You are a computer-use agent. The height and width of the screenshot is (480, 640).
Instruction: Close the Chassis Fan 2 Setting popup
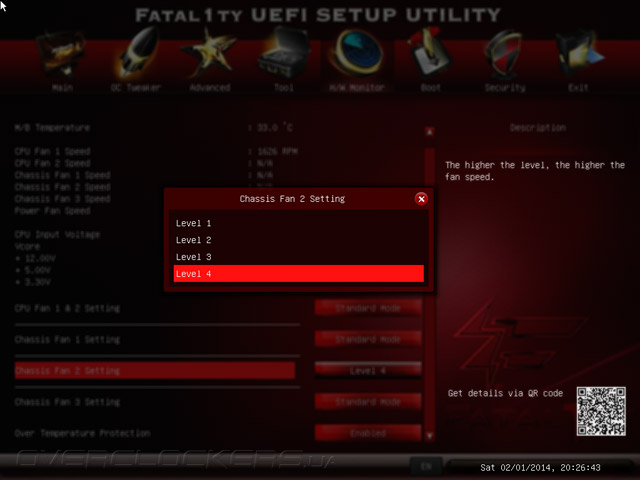[421, 199]
